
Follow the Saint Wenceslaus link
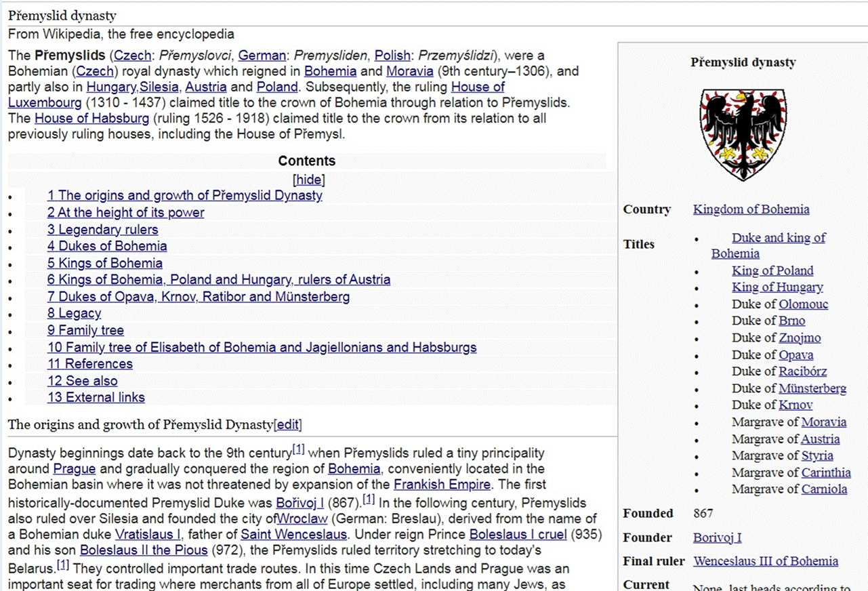point(294,534)
